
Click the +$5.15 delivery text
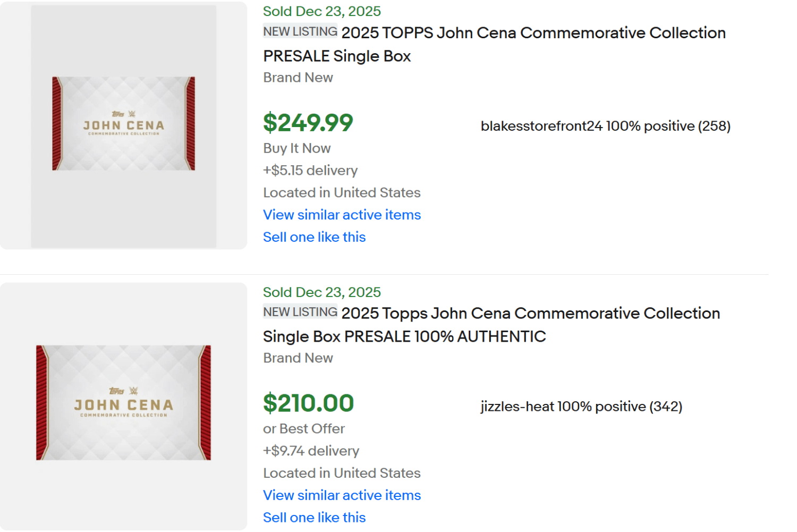click(x=310, y=171)
